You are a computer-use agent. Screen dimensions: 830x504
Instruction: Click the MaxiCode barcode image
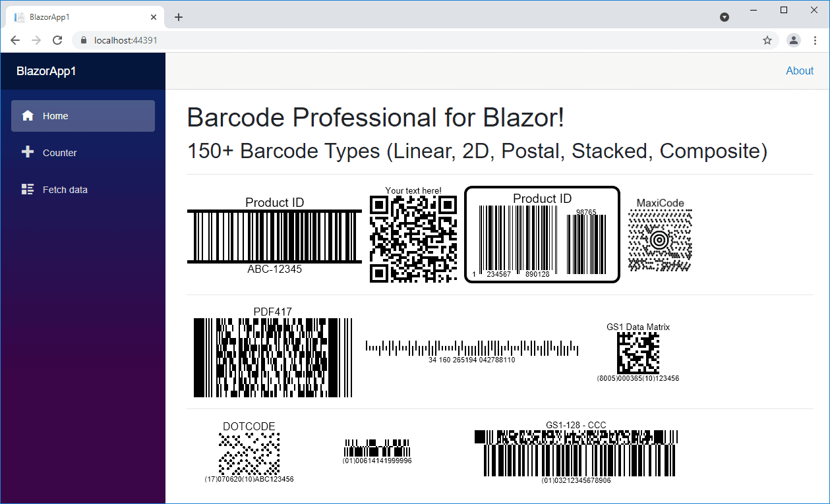pyautogui.click(x=660, y=240)
